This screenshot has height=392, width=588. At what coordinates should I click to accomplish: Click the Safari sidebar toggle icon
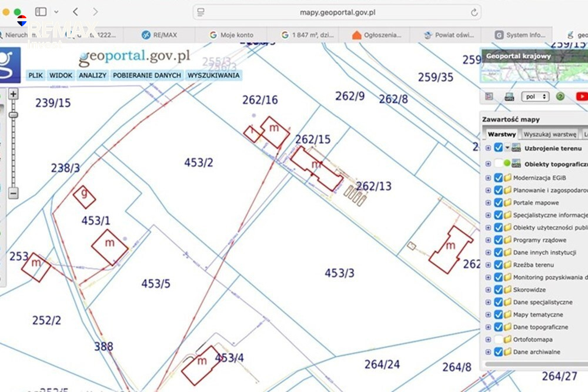coord(41,12)
